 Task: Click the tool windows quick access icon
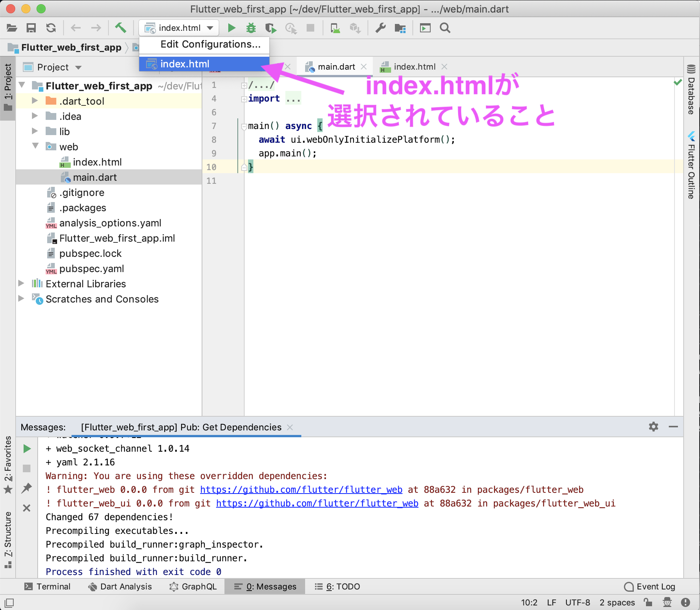click(x=9, y=603)
